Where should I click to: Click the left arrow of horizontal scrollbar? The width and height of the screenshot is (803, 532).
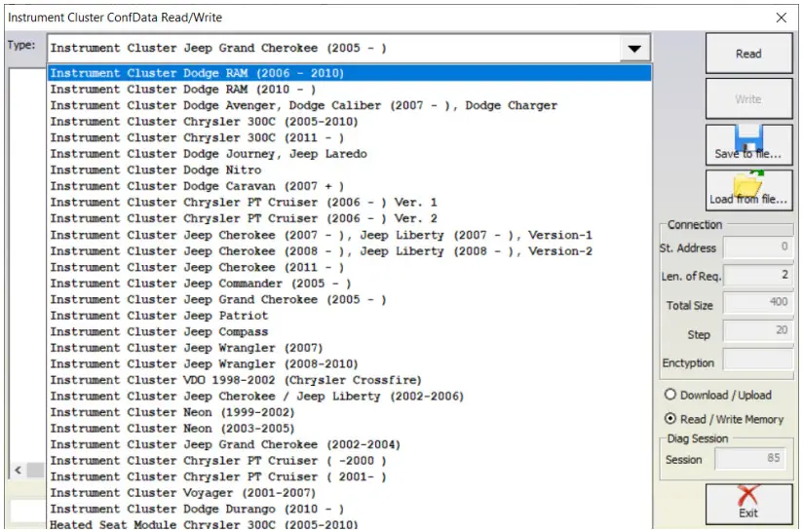pyautogui.click(x=16, y=471)
